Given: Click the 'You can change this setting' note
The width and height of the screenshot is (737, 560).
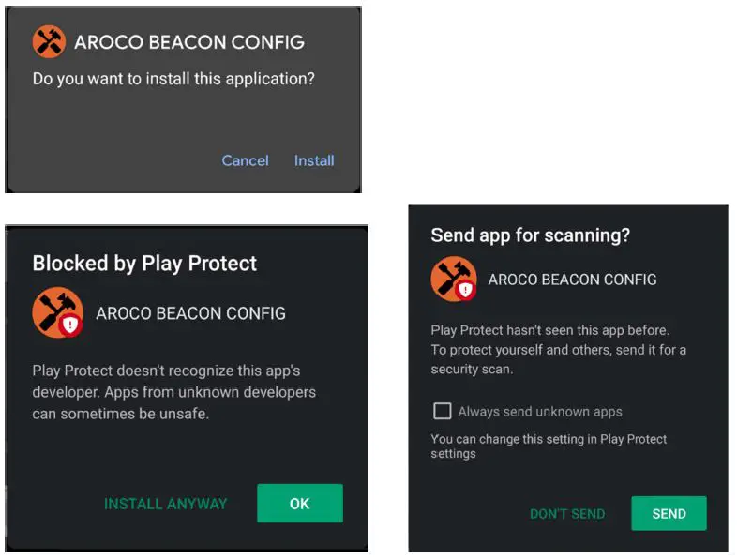Looking at the screenshot, I should click(x=549, y=446).
